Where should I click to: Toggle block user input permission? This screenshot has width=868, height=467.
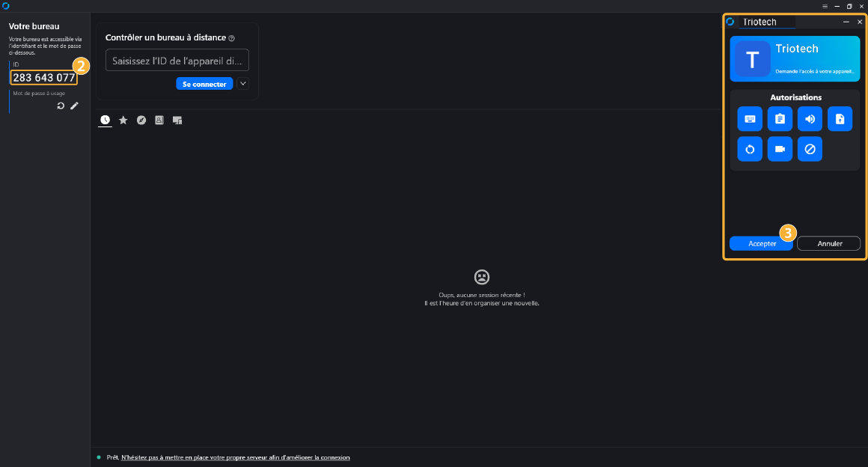coord(810,149)
